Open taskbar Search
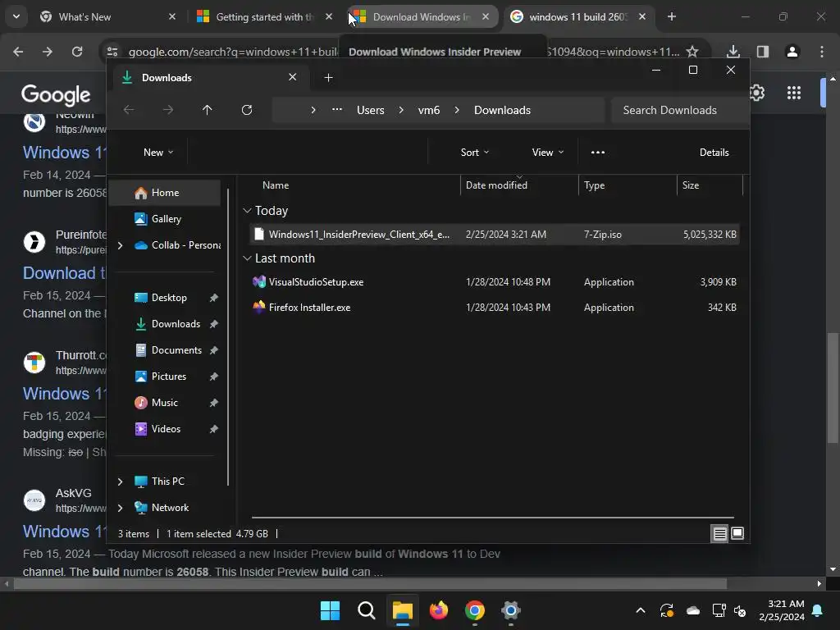 [x=367, y=610]
